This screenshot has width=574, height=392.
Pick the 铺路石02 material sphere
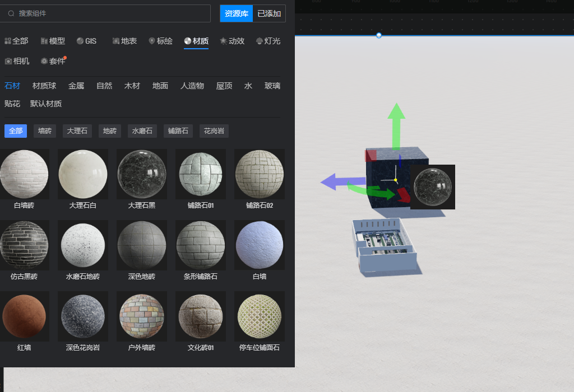point(260,174)
